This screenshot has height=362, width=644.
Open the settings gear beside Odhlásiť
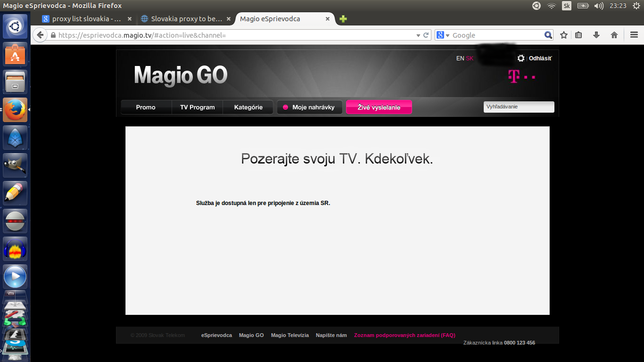[x=521, y=58]
